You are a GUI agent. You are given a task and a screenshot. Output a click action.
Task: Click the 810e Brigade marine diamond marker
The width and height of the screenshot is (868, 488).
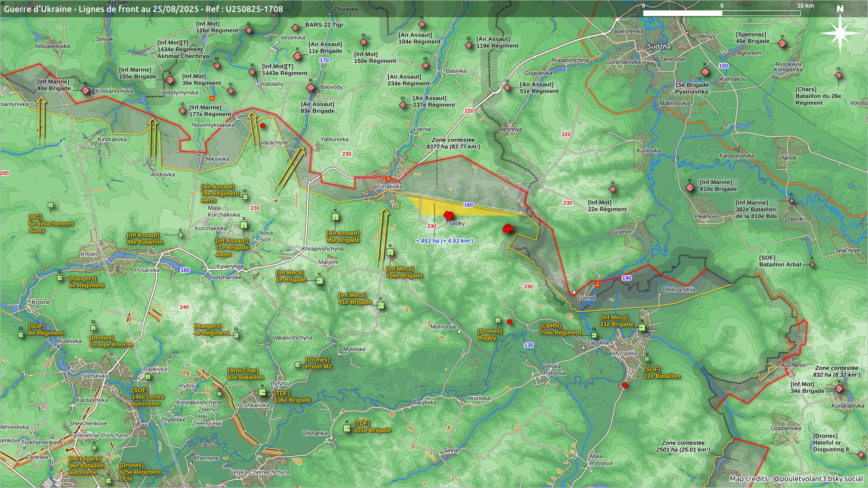click(690, 188)
